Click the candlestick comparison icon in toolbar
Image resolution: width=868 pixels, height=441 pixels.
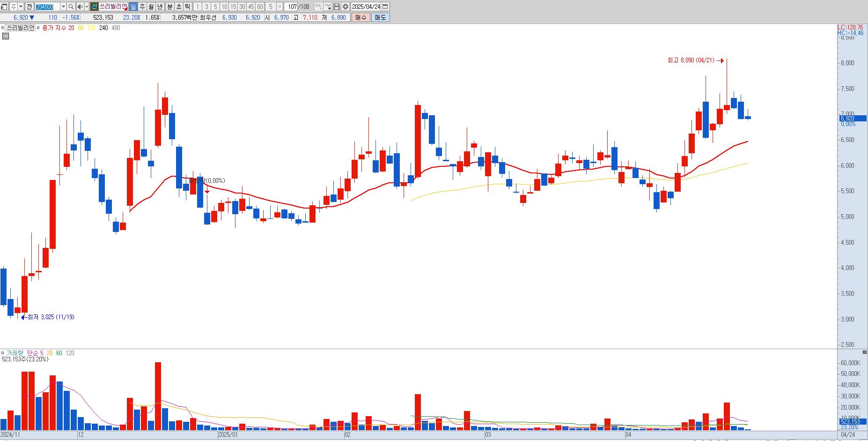[x=318, y=7]
